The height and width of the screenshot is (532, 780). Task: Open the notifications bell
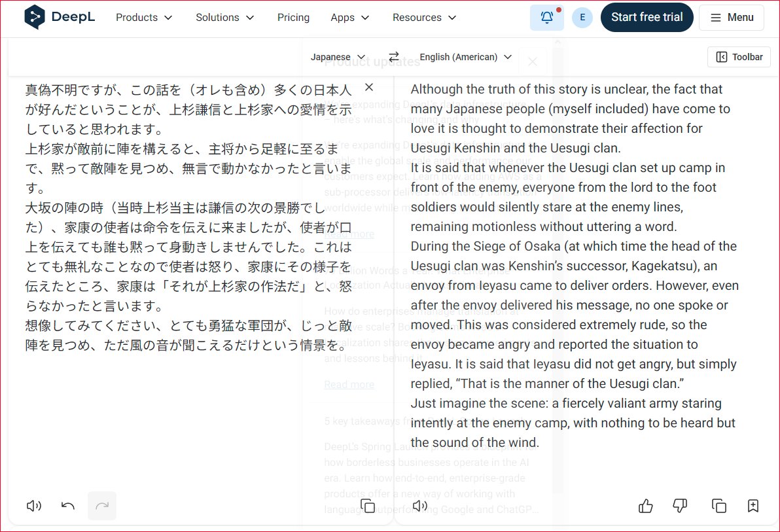[x=546, y=18]
